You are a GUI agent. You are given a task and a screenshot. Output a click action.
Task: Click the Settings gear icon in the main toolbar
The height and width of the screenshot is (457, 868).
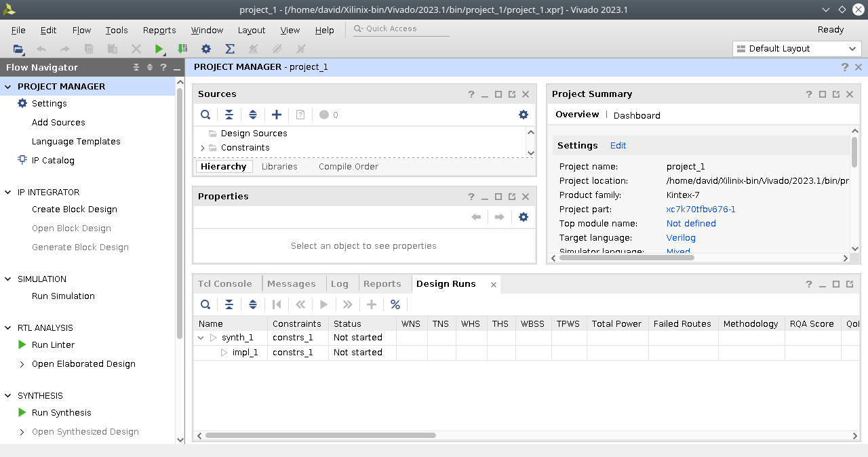tap(206, 49)
